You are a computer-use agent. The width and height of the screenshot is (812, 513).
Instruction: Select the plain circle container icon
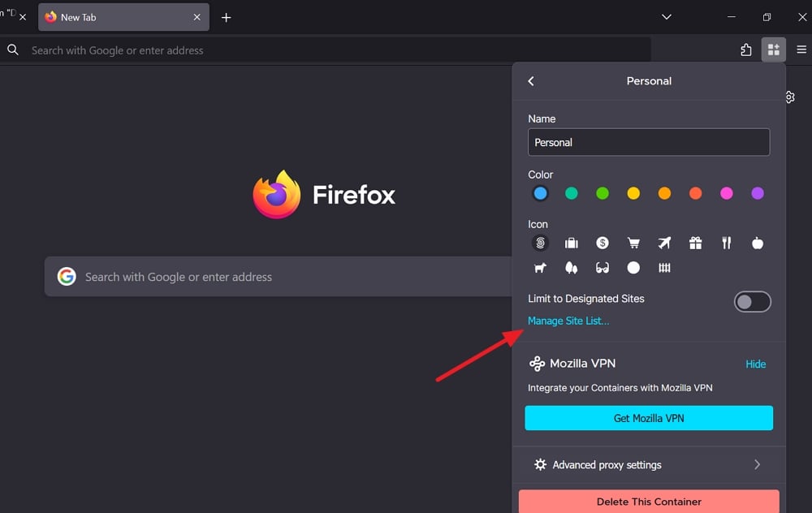click(x=633, y=268)
